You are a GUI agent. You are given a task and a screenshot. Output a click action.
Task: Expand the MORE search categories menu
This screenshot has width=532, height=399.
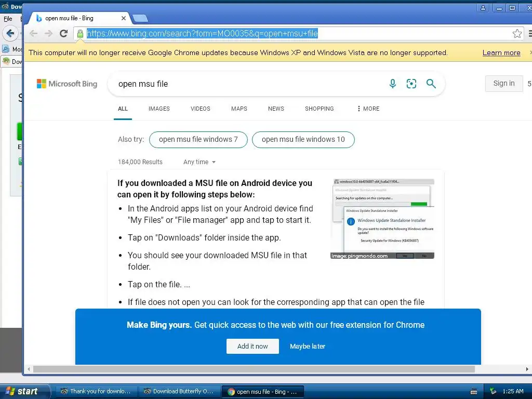(x=368, y=109)
